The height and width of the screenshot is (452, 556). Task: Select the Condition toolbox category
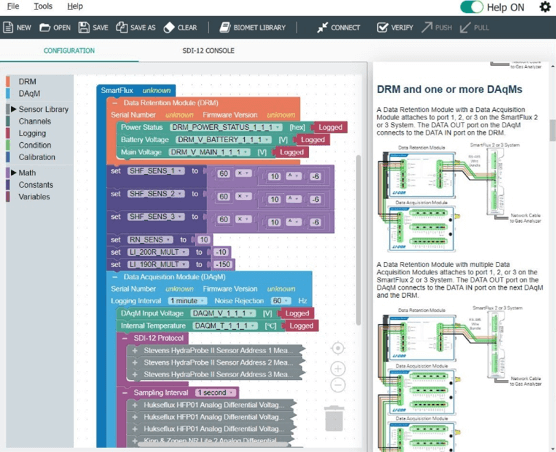(x=35, y=145)
